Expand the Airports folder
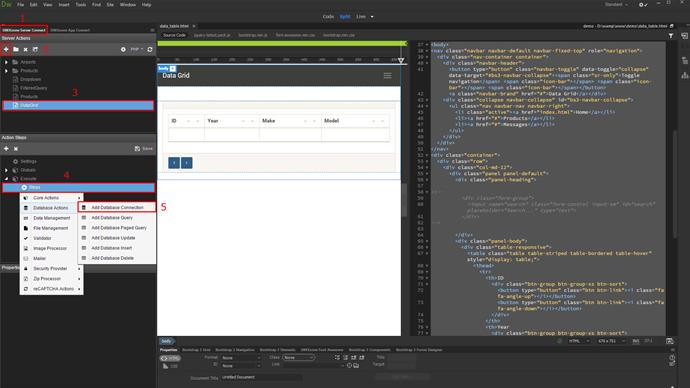Image resolution: width=690 pixels, height=388 pixels. [6, 62]
